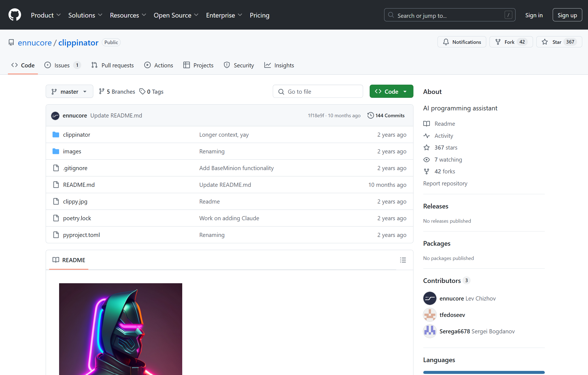Switch to the Issues tab

pyautogui.click(x=62, y=65)
